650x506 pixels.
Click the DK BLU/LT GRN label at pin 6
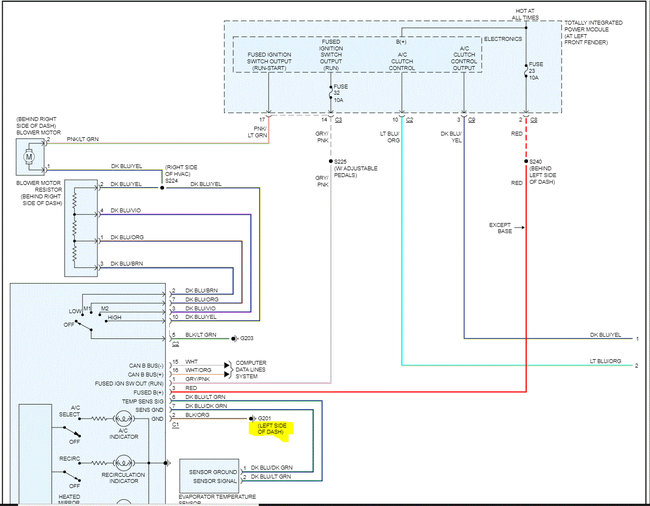tap(205, 397)
